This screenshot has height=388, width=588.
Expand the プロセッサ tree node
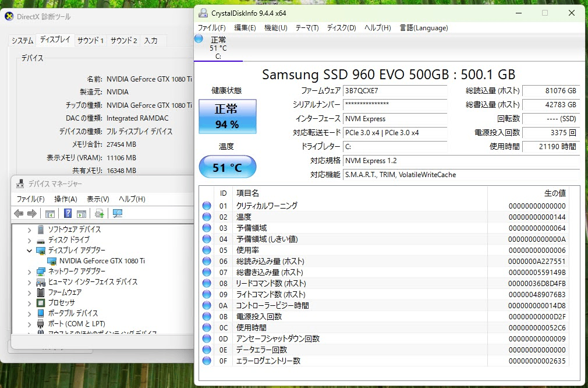pyautogui.click(x=29, y=303)
